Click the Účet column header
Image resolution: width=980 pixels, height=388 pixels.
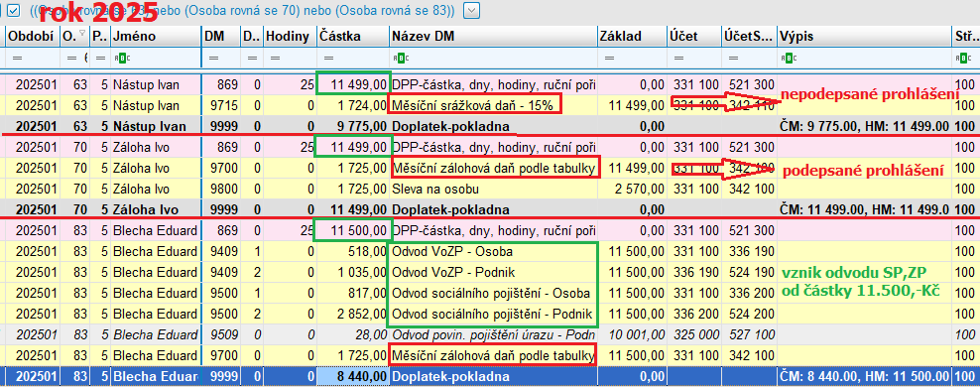(693, 37)
